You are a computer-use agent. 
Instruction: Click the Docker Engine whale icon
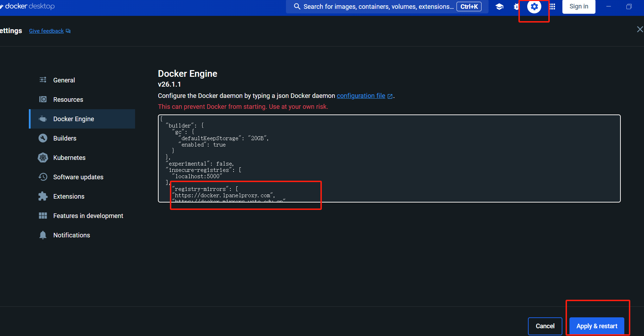[43, 119]
